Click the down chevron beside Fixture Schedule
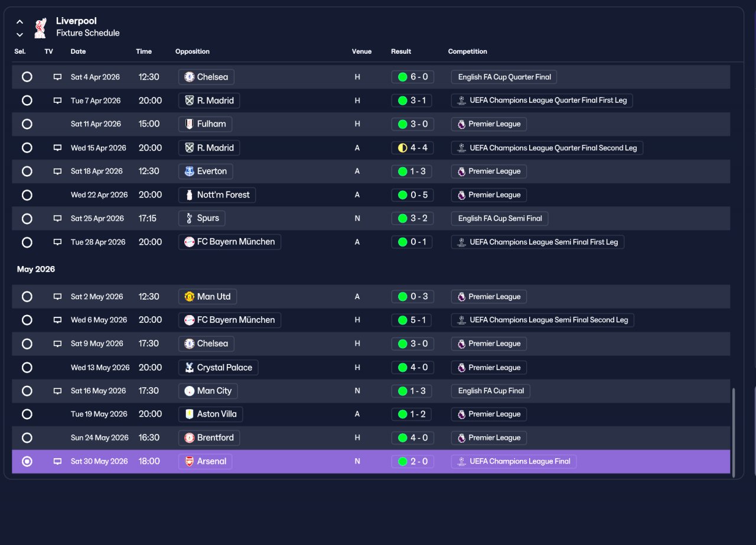 coord(19,34)
